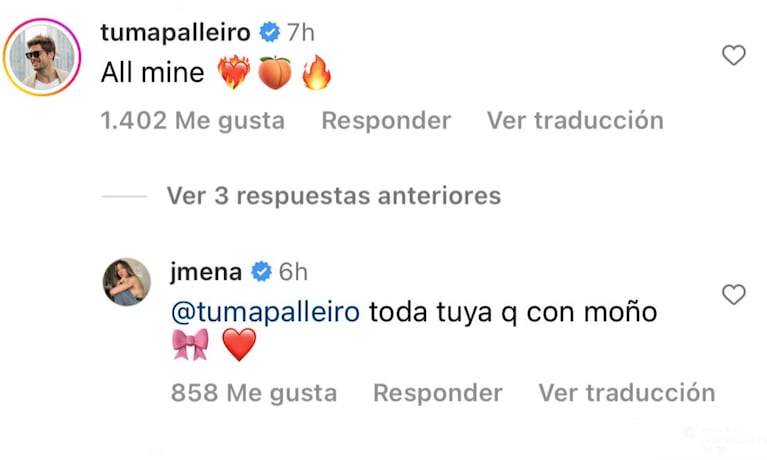Click the @tumapalleiro mention in jmena's reply
This screenshot has width=767, height=460.
click(266, 312)
